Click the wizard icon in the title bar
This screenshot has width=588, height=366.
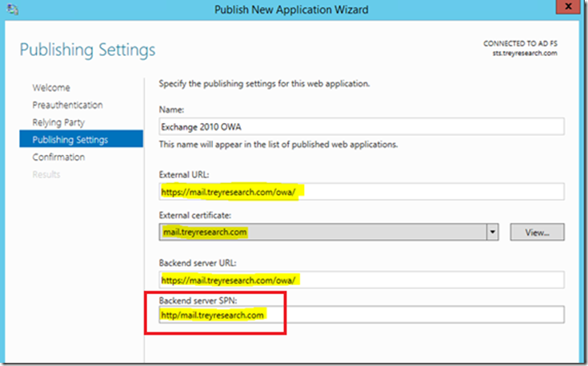pyautogui.click(x=12, y=9)
